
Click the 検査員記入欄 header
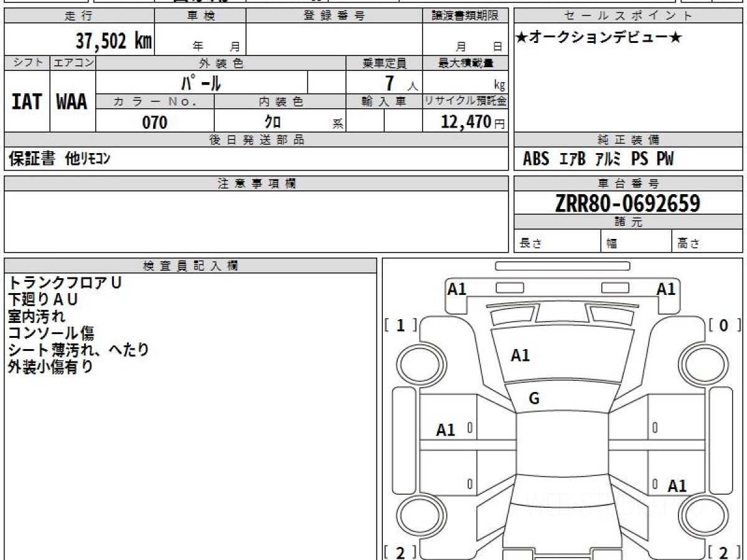tap(190, 266)
